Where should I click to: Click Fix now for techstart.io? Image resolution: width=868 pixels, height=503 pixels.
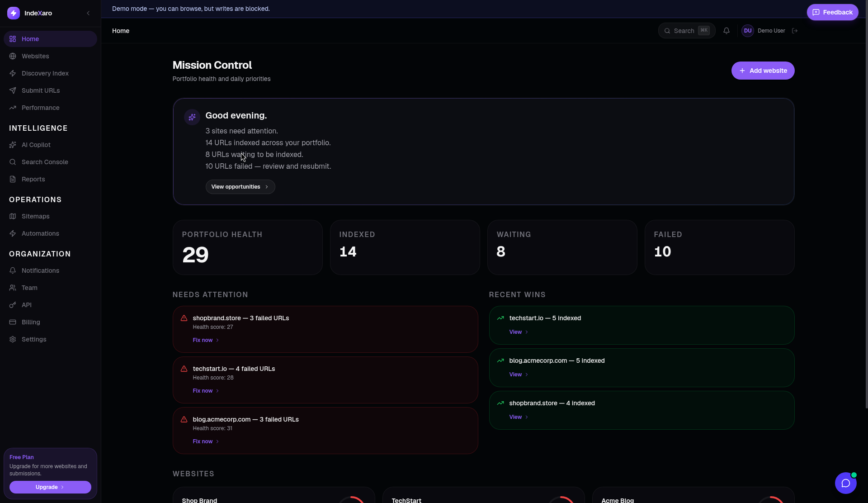click(x=206, y=391)
